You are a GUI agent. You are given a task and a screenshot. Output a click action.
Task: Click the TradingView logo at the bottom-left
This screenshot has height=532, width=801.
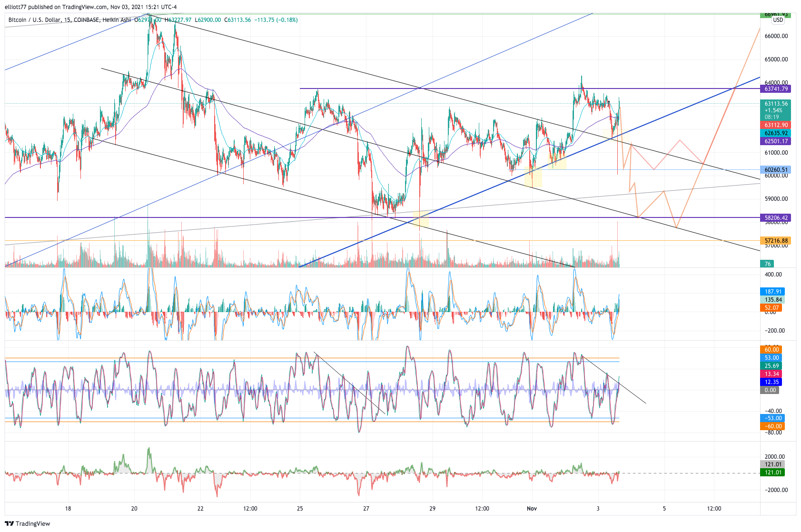point(27,523)
